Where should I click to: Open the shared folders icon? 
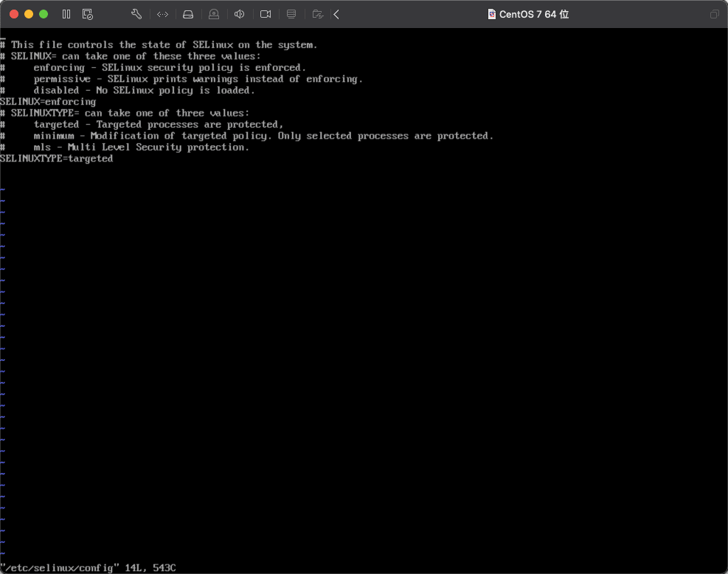(317, 14)
